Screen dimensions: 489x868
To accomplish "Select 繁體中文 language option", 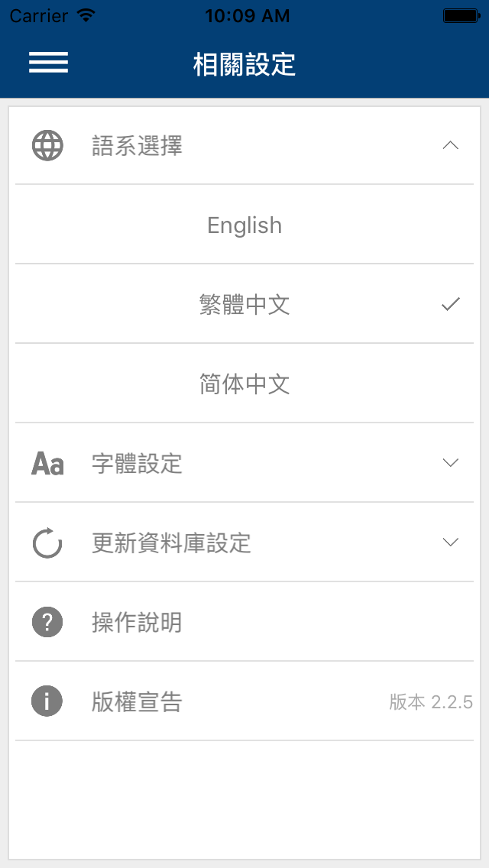I will [x=244, y=304].
